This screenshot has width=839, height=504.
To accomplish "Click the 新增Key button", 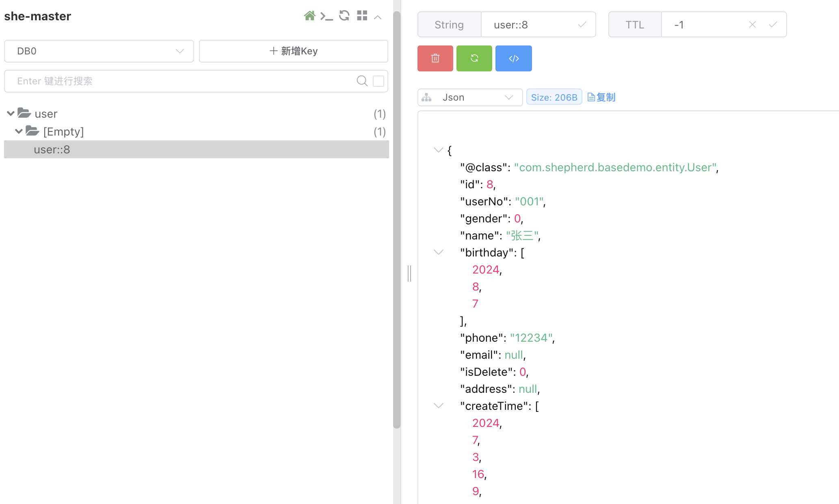I will pos(293,51).
